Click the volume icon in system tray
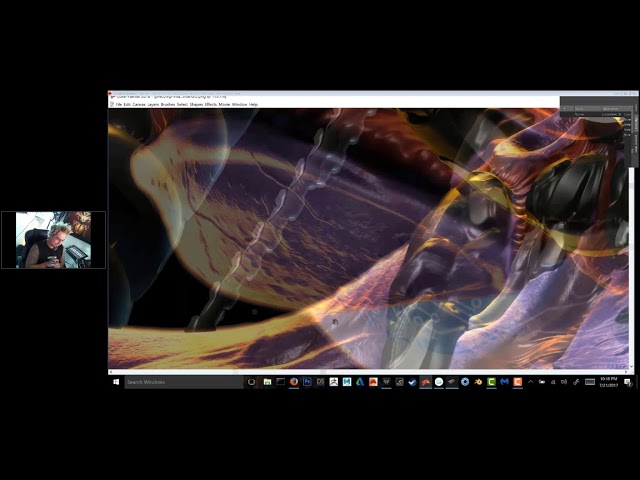The height and width of the screenshot is (480, 640). (x=564, y=382)
